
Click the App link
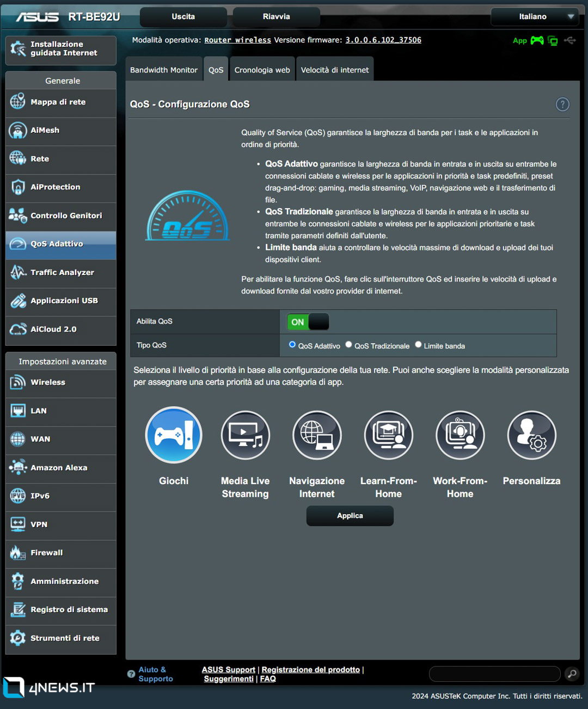point(520,41)
